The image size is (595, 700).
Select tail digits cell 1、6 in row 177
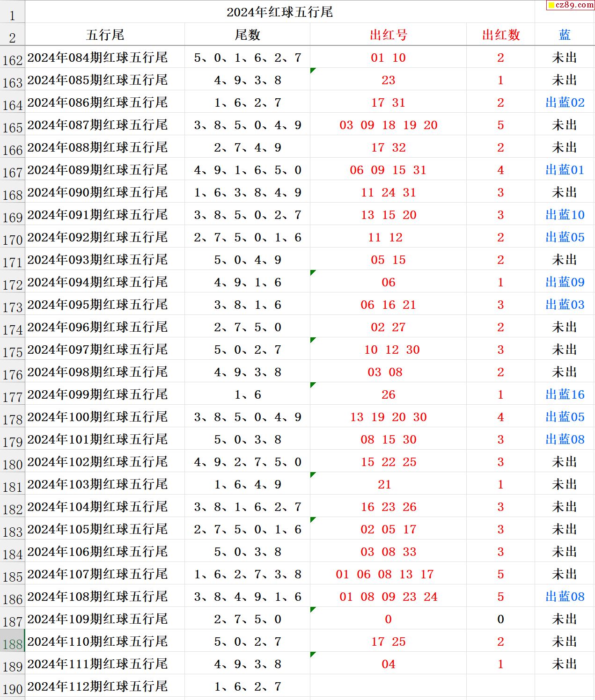(x=247, y=394)
